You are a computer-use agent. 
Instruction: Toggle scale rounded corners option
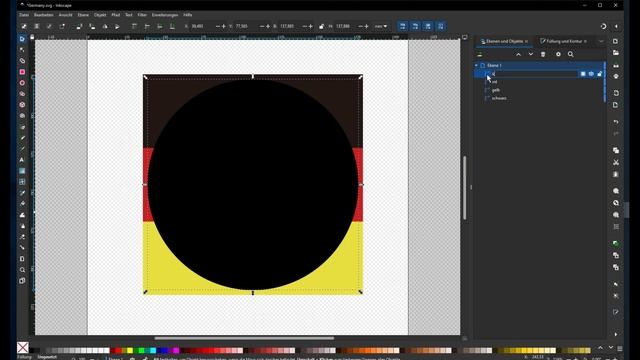point(415,26)
